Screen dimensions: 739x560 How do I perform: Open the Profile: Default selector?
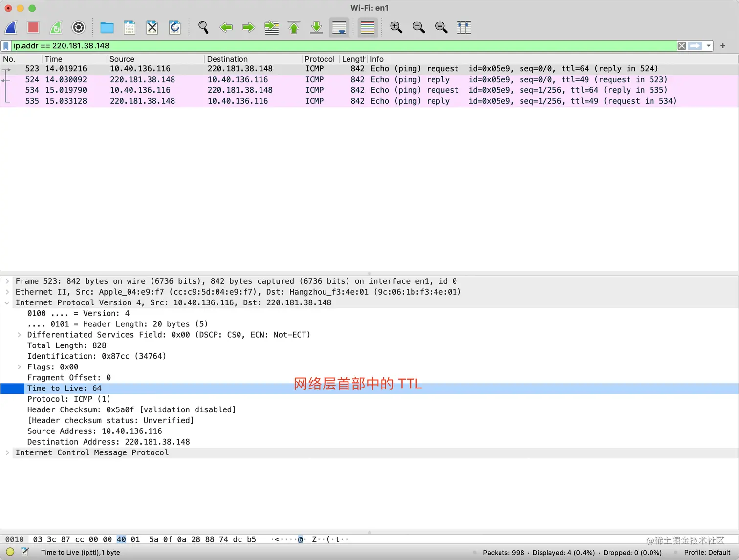coord(707,553)
